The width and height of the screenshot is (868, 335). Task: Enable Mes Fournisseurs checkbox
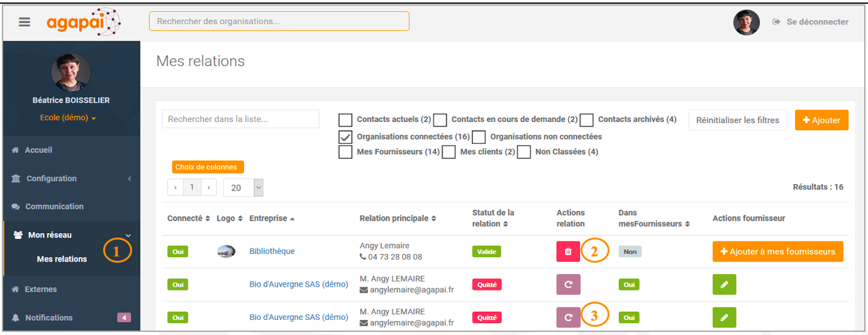tap(345, 152)
